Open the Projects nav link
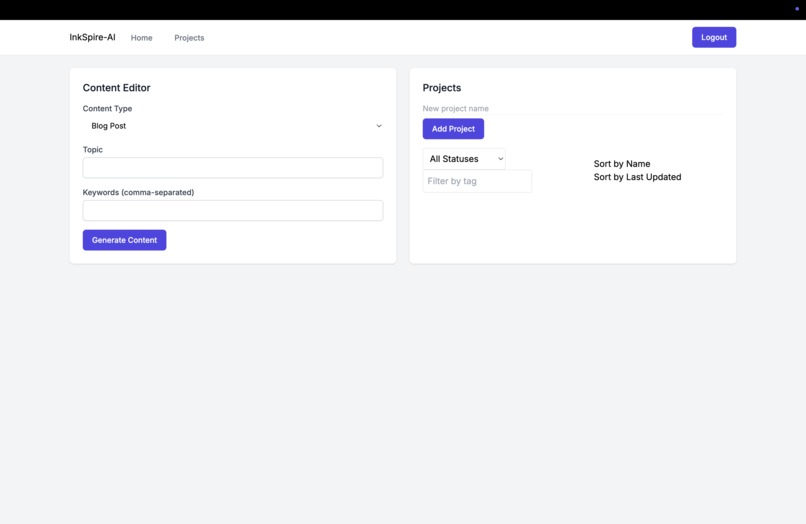This screenshot has height=524, width=806. click(189, 38)
